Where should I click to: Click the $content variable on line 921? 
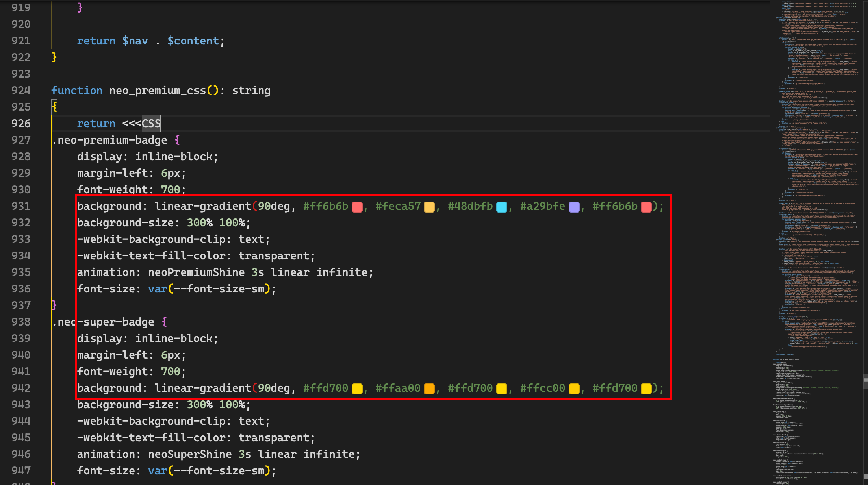pos(193,41)
